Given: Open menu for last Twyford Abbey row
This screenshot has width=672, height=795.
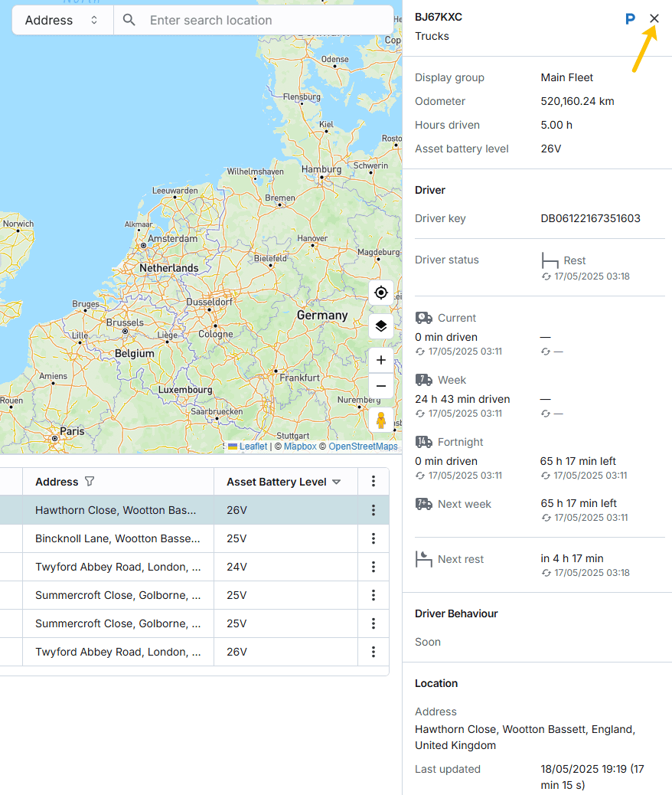Looking at the screenshot, I should click(x=374, y=652).
